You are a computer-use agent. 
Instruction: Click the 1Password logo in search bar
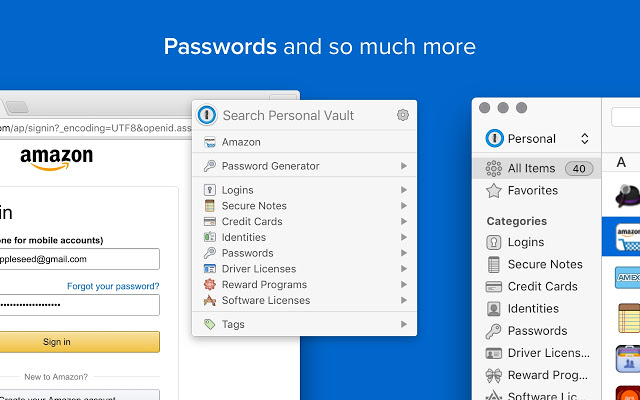point(207,115)
